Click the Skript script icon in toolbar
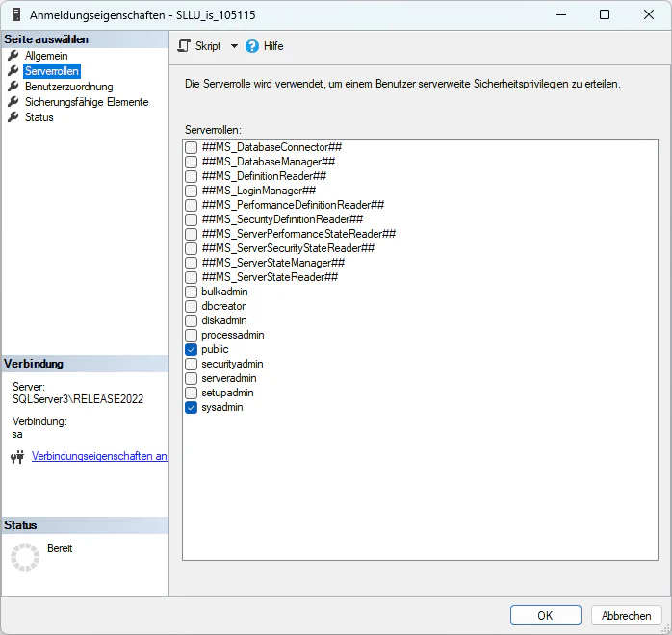672x635 pixels. [x=184, y=46]
